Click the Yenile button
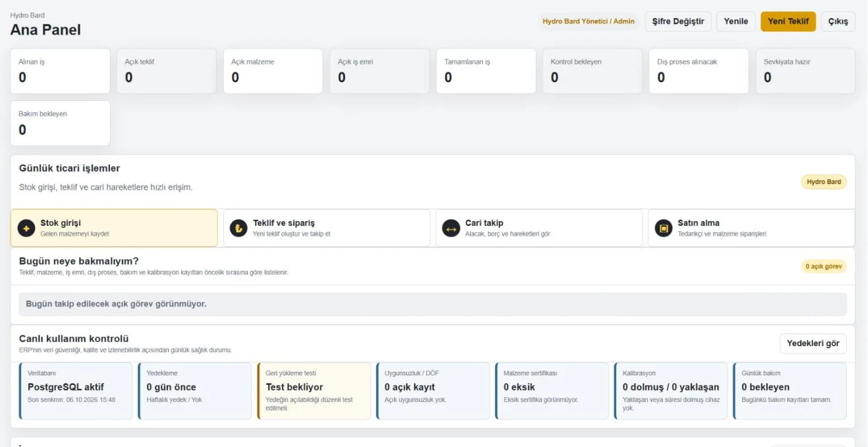The height and width of the screenshot is (447, 868). (736, 22)
